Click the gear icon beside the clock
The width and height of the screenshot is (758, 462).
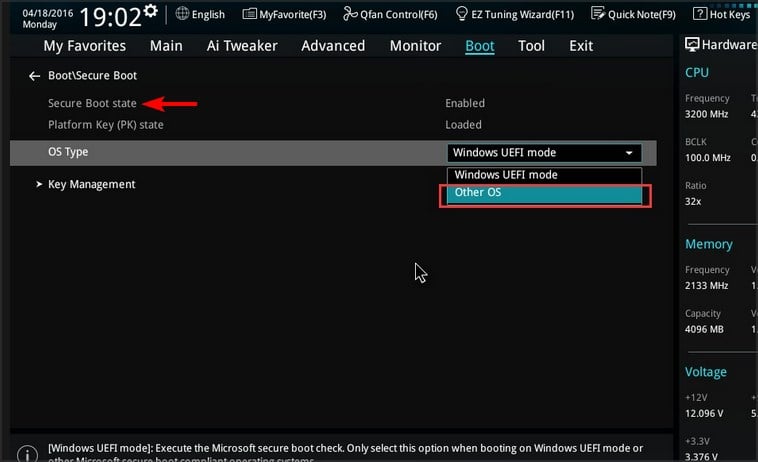150,12
